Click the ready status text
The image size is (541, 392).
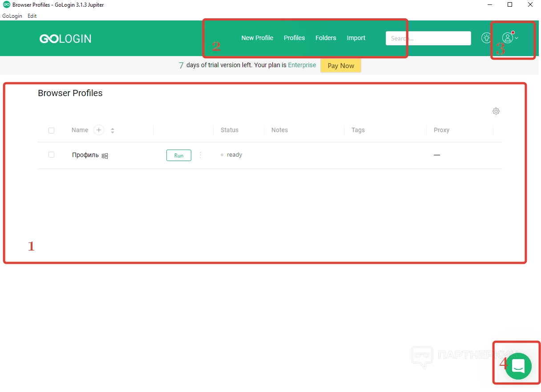[234, 155]
